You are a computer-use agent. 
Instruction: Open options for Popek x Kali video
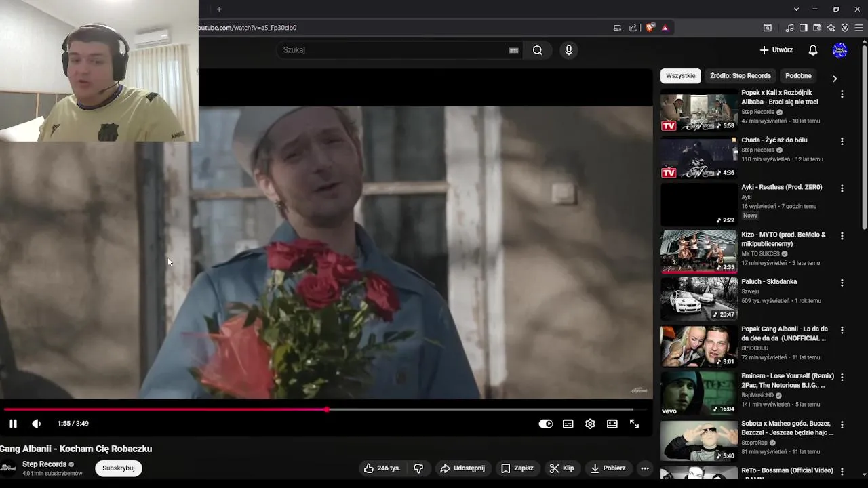click(842, 94)
